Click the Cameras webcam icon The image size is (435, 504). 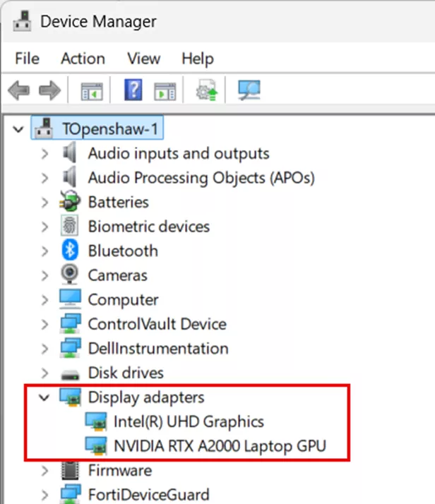pos(69,274)
